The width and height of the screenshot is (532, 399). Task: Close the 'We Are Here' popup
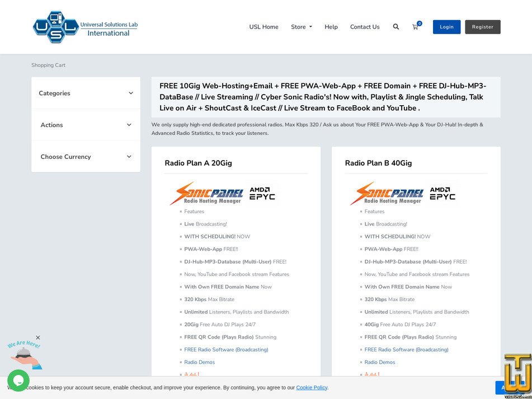click(x=38, y=337)
